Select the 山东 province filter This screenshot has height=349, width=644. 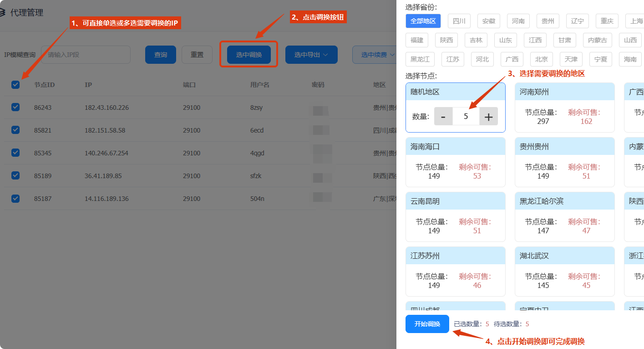pyautogui.click(x=506, y=40)
